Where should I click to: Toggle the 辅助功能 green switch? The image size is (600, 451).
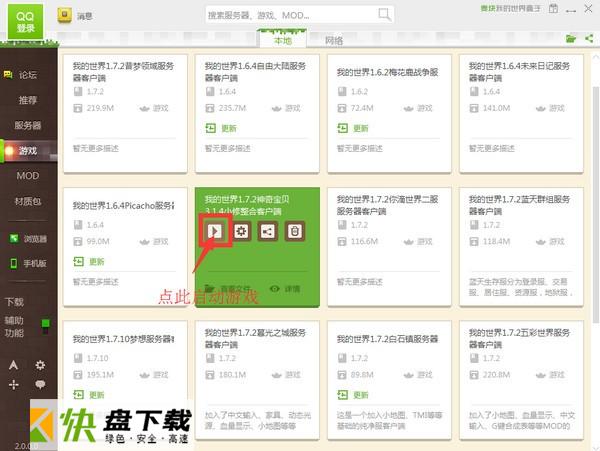tap(46, 326)
